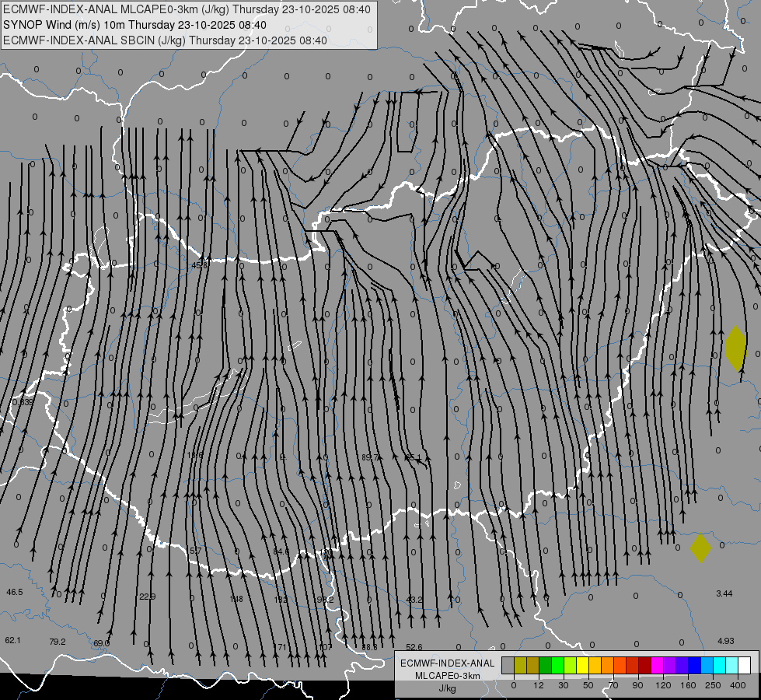
Task: Click the legend tick label 30
Action: click(564, 685)
